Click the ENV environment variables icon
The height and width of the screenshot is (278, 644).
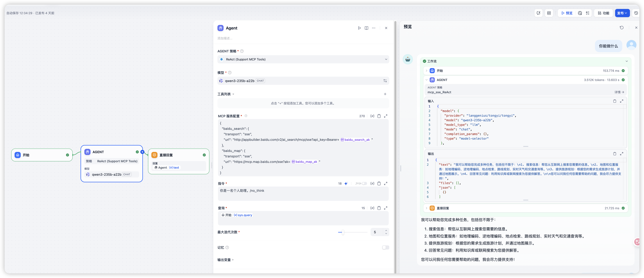(x=549, y=13)
